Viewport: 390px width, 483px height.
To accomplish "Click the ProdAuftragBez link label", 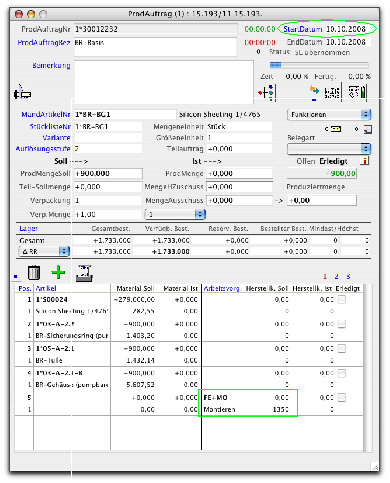I will click(44, 43).
